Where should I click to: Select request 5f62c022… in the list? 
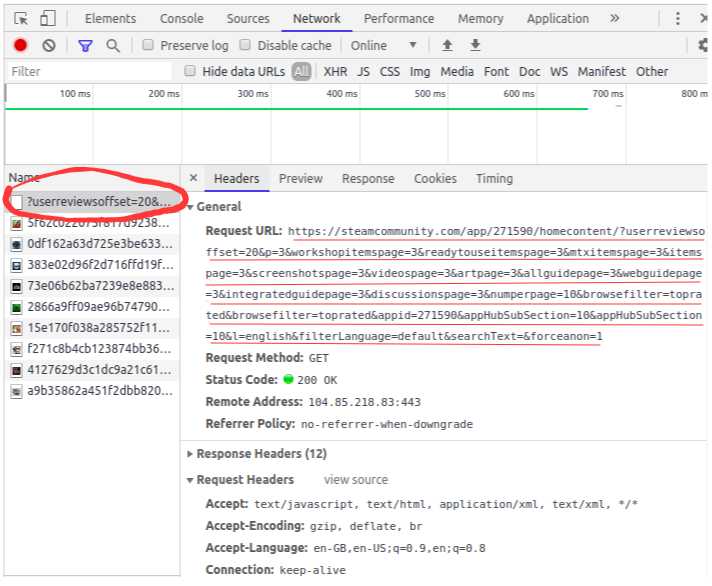pos(93,223)
